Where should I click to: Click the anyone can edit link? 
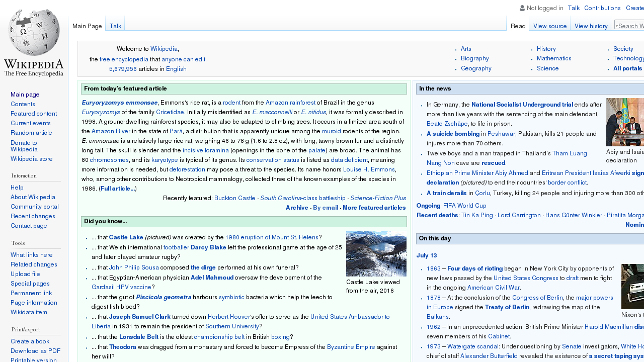[x=184, y=59]
